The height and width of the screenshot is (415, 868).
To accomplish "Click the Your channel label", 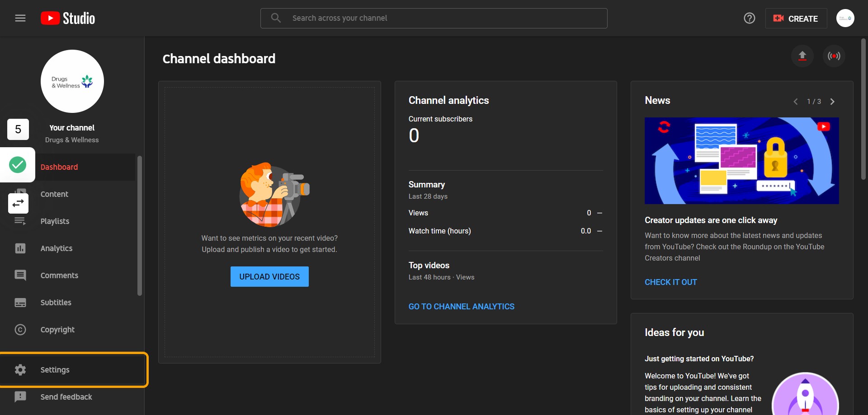I will [72, 128].
